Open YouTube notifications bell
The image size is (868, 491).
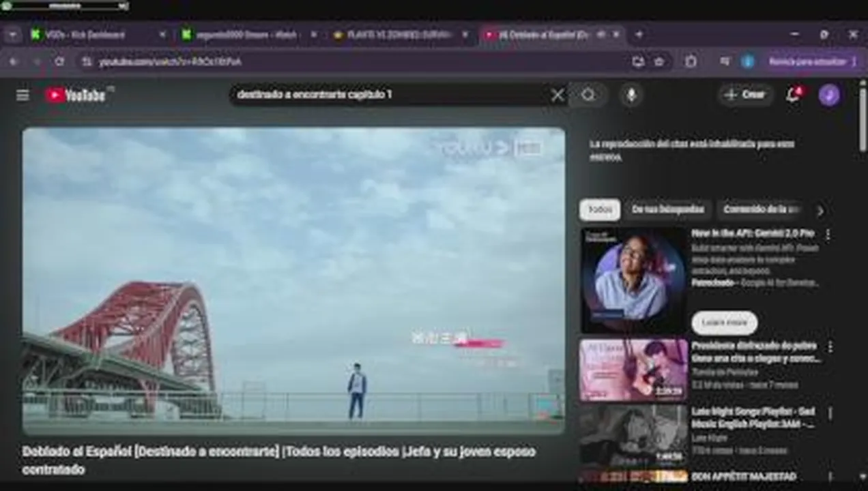[x=794, y=95]
